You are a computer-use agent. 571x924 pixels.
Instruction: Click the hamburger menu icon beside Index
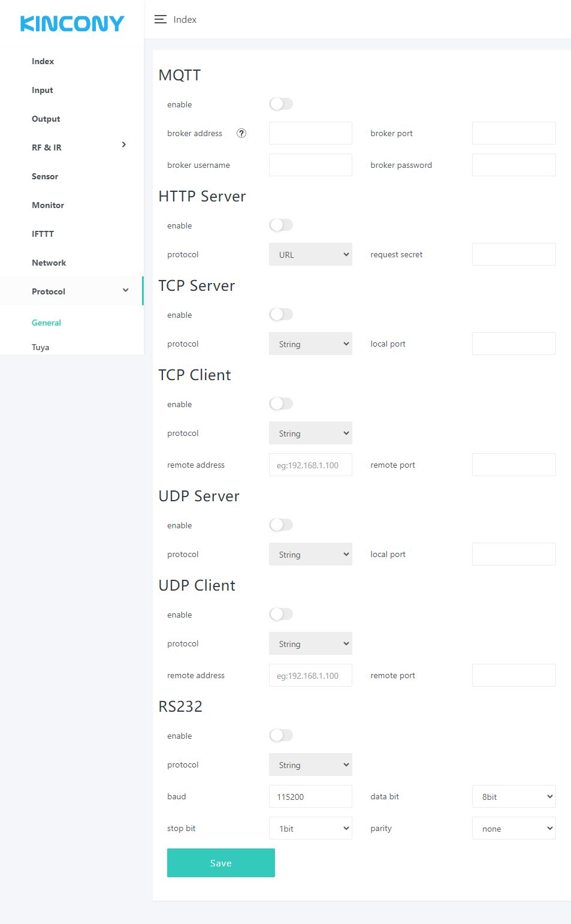pos(160,20)
